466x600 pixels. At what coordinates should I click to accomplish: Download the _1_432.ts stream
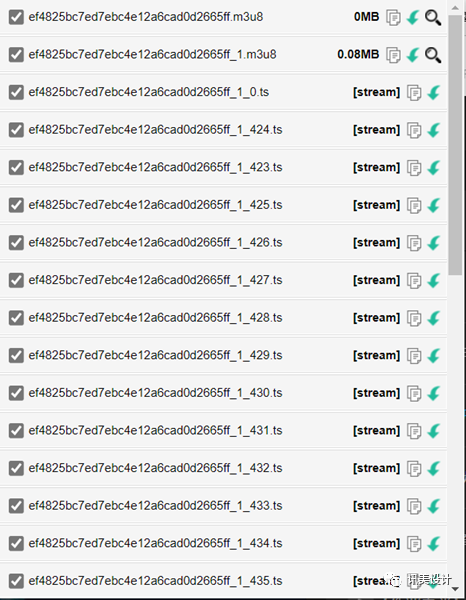click(433, 468)
